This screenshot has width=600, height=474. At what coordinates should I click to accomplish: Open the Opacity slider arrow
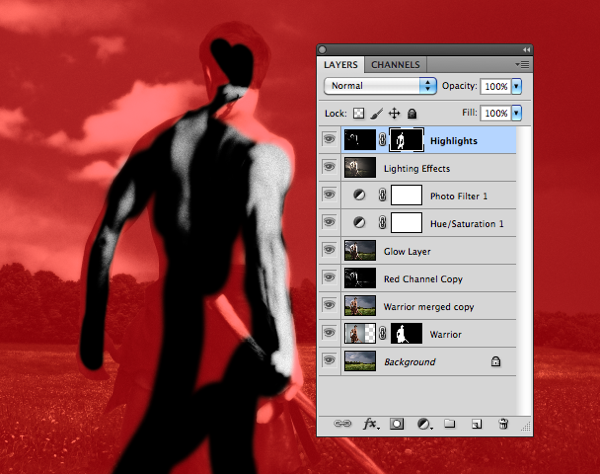click(x=517, y=86)
